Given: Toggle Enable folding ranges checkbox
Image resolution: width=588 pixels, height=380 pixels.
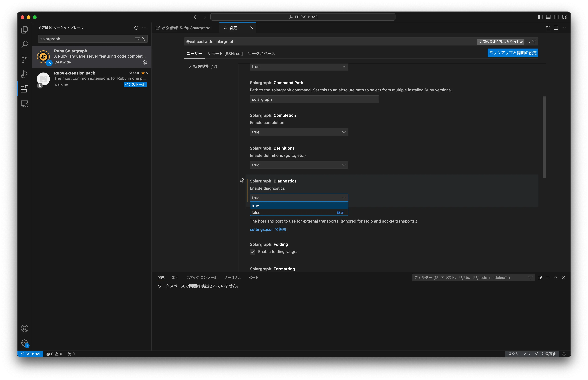Looking at the screenshot, I should pos(252,252).
